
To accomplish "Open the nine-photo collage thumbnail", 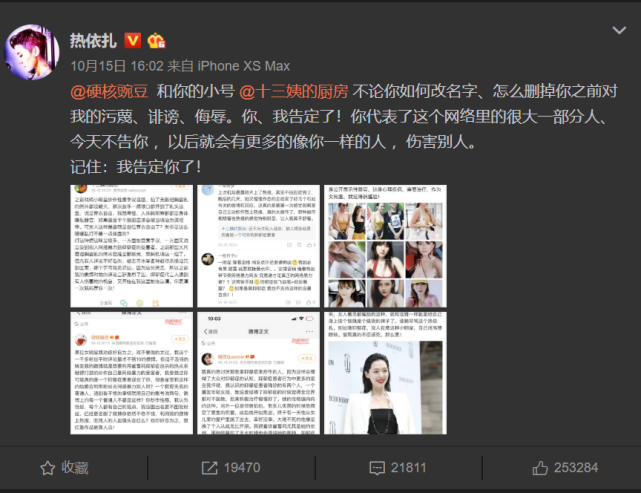I will (385, 246).
